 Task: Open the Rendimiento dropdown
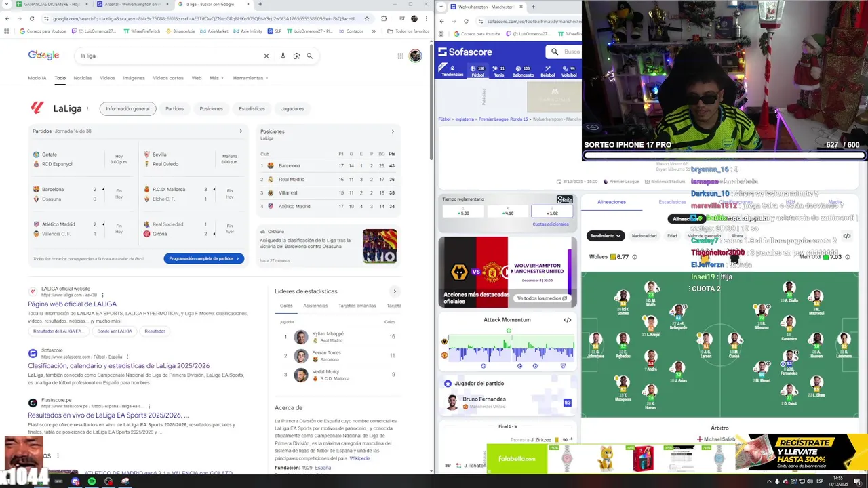605,236
